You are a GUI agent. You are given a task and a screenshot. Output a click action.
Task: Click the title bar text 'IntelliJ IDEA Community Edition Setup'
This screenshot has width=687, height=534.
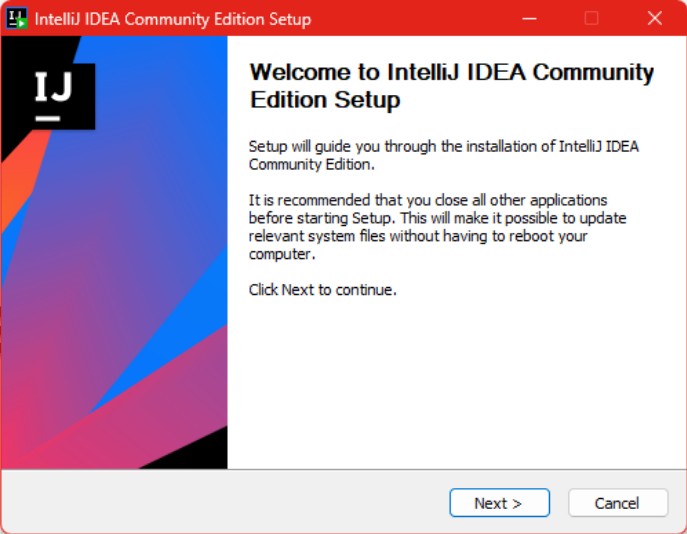pos(173,19)
